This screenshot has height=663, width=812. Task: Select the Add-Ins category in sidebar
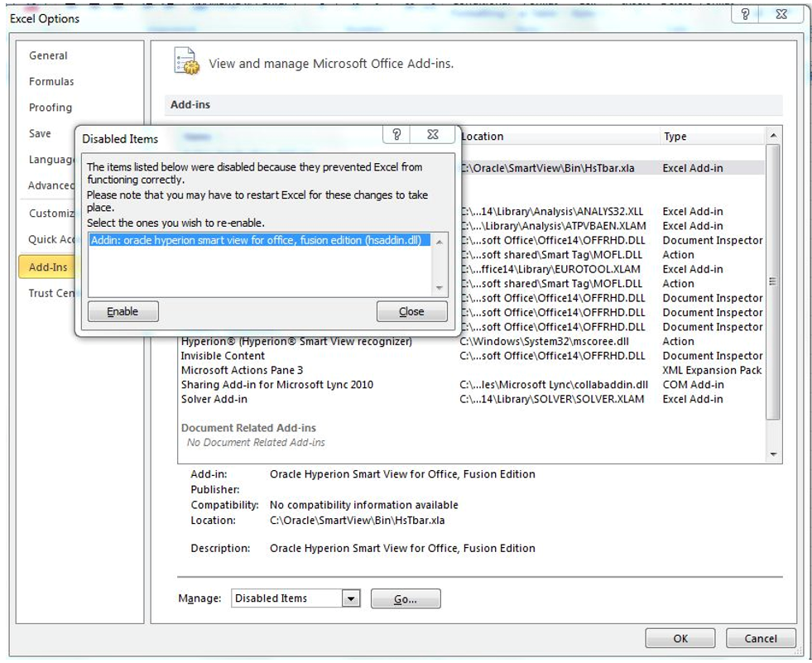[x=48, y=267]
